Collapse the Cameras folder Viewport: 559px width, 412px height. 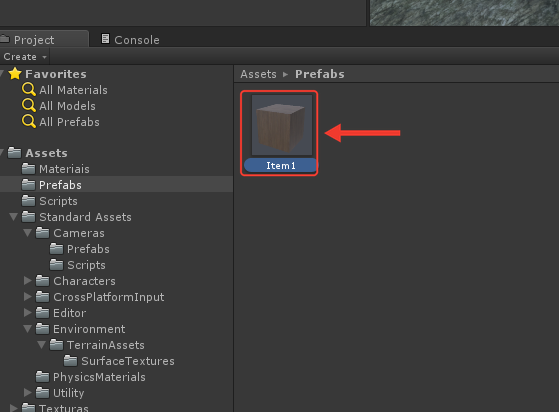pyautogui.click(x=27, y=233)
